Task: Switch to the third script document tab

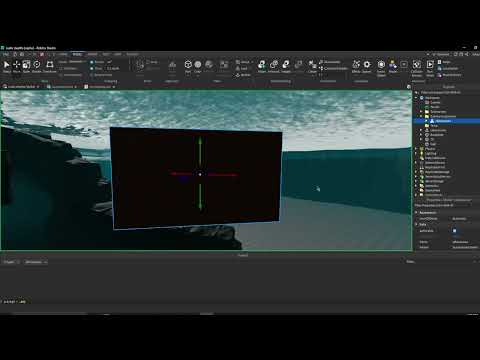Action: [100, 87]
